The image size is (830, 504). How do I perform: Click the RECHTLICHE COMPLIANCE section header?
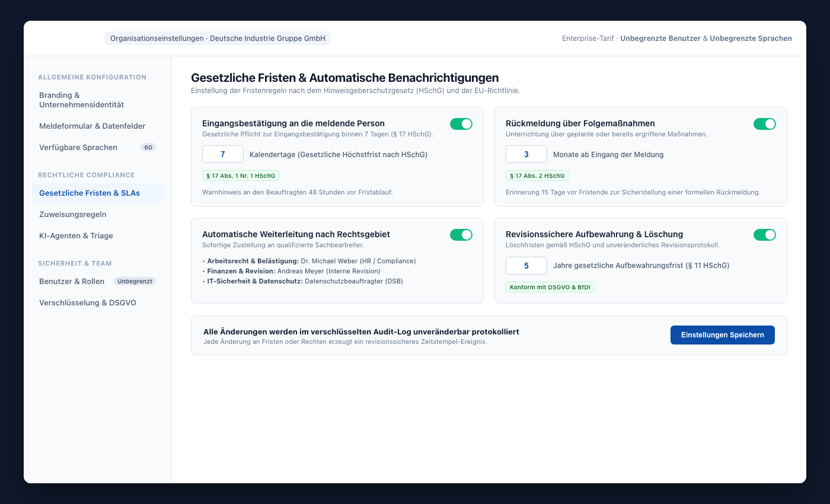(x=87, y=175)
